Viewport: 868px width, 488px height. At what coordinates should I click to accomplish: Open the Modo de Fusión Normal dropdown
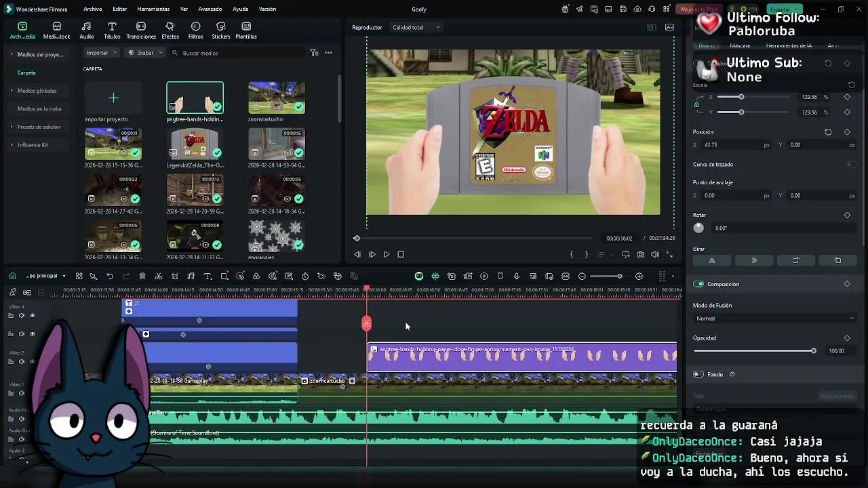click(x=774, y=319)
